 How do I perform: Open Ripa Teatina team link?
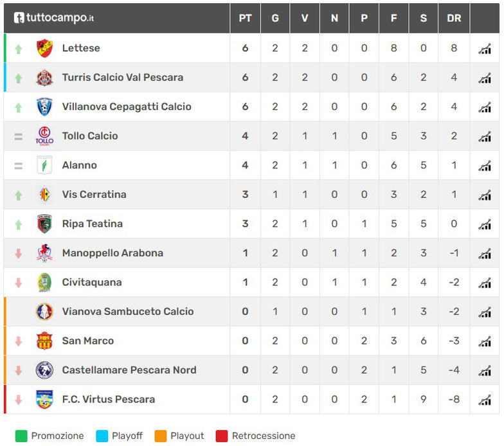(92, 224)
